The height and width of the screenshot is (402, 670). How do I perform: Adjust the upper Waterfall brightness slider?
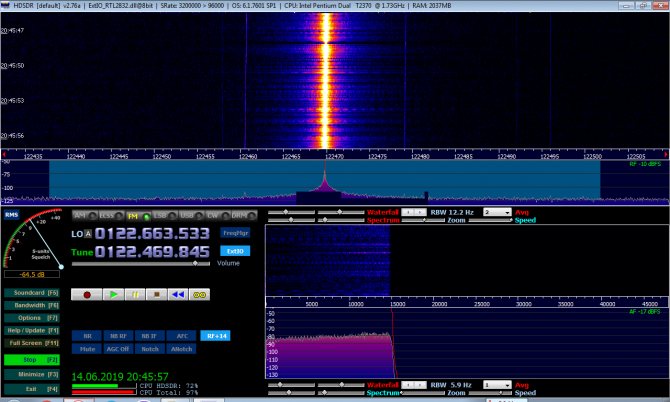click(x=291, y=212)
